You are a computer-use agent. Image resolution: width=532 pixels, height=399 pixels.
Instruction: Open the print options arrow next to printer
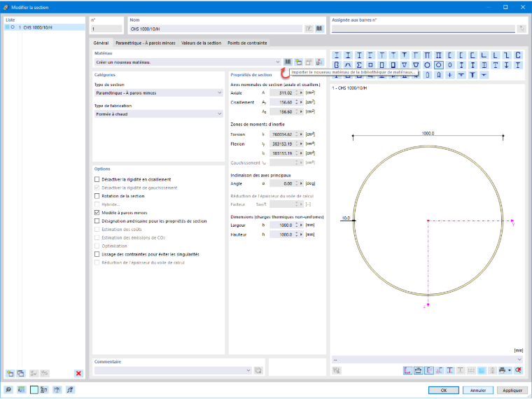pos(510,370)
